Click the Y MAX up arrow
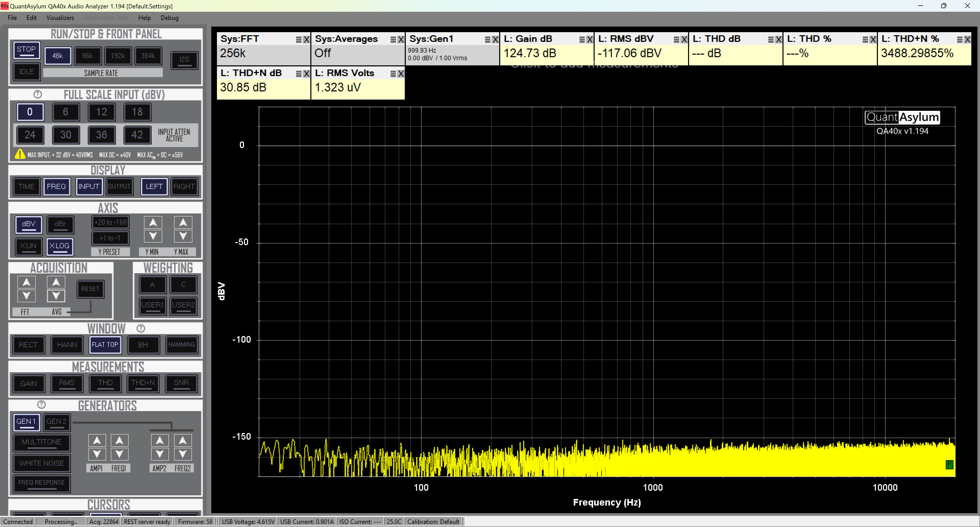The height and width of the screenshot is (527, 980). [183, 222]
